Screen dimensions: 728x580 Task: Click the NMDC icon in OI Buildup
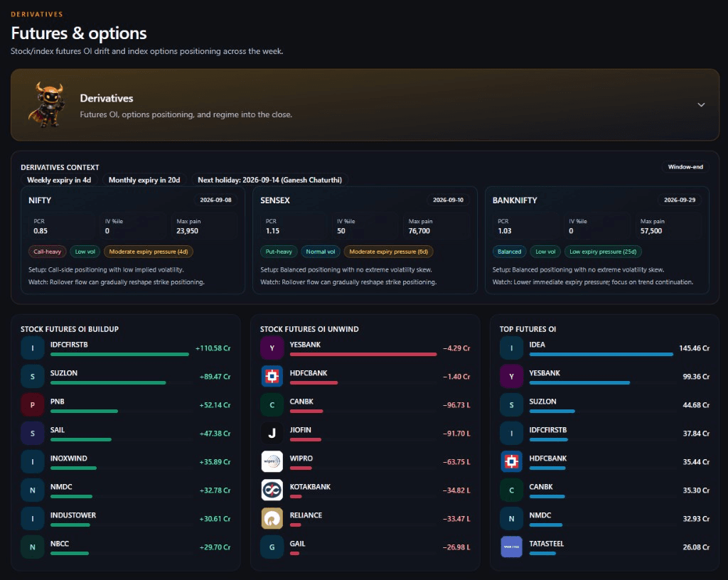click(33, 490)
